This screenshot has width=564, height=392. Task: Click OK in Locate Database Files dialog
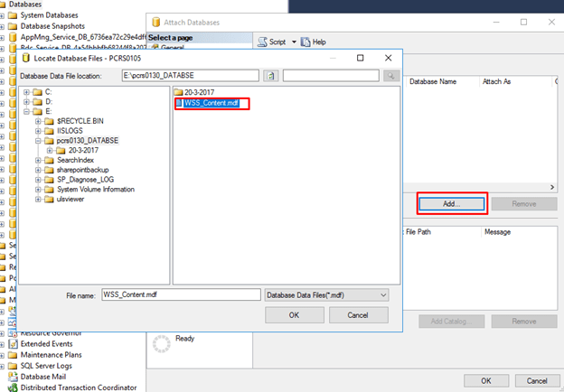pos(294,315)
